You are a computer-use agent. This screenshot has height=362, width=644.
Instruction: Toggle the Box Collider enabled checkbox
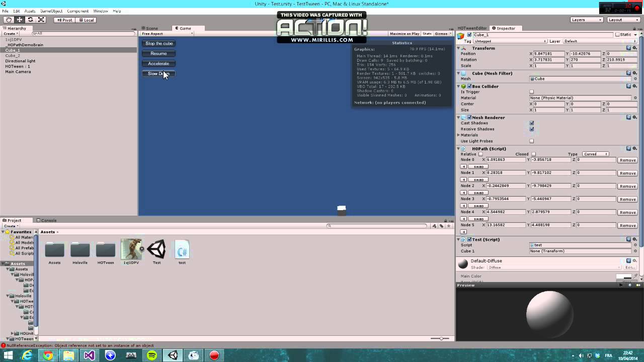[x=469, y=86]
